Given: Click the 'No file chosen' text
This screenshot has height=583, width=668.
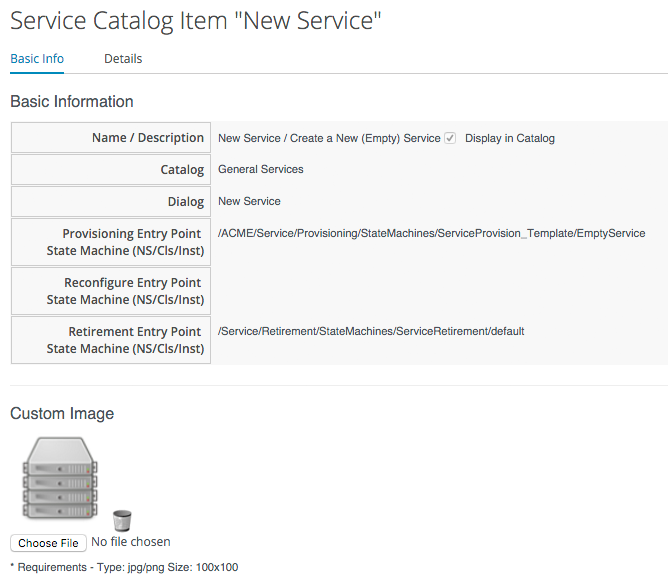Looking at the screenshot, I should 130,542.
